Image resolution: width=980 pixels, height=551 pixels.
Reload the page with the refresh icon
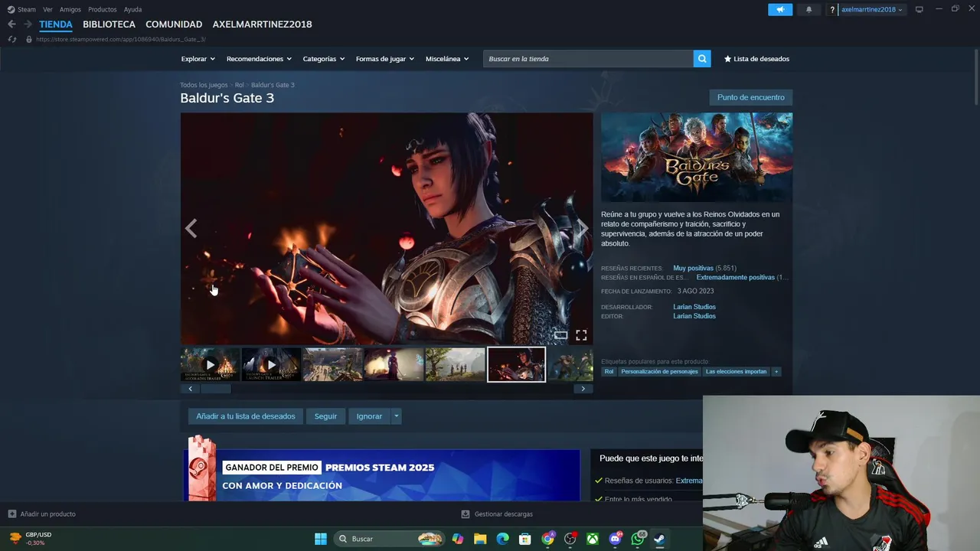click(x=12, y=39)
